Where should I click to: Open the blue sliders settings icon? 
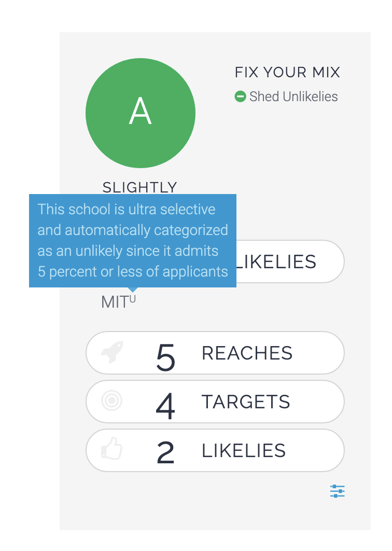pos(337,491)
